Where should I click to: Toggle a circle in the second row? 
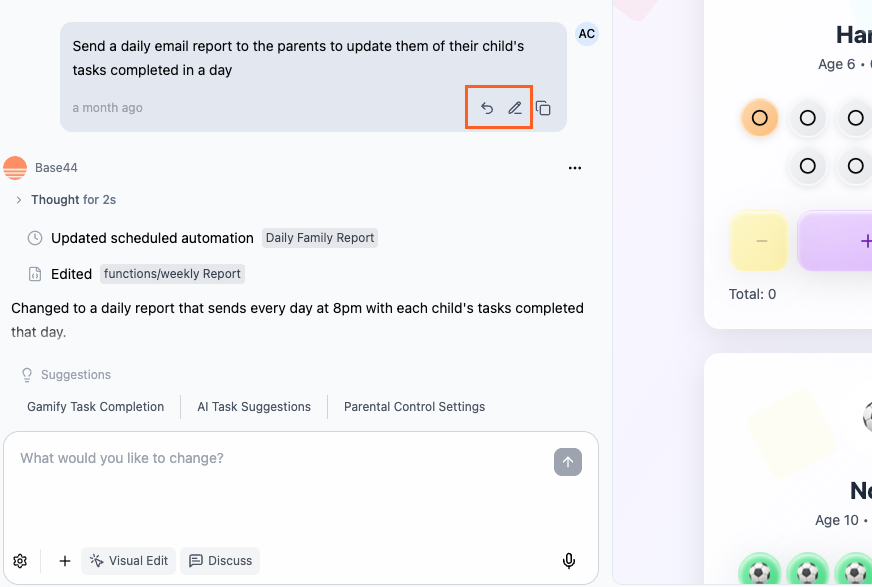[807, 167]
